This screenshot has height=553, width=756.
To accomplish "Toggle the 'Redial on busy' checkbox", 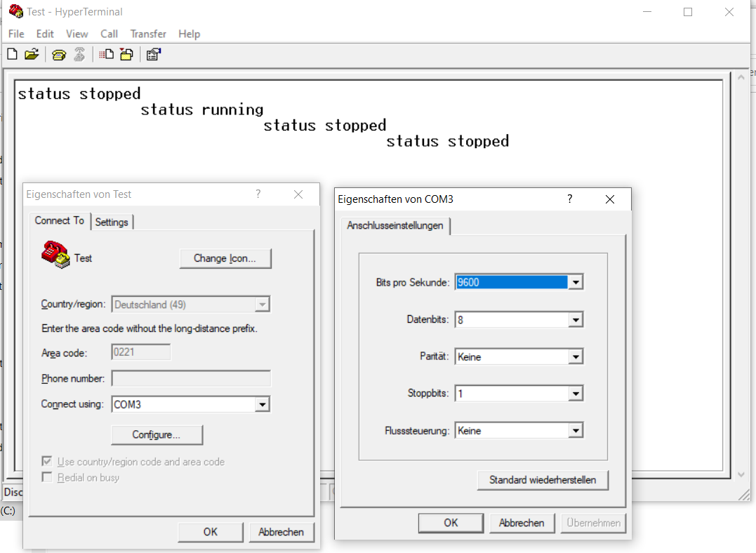I will pyautogui.click(x=47, y=477).
